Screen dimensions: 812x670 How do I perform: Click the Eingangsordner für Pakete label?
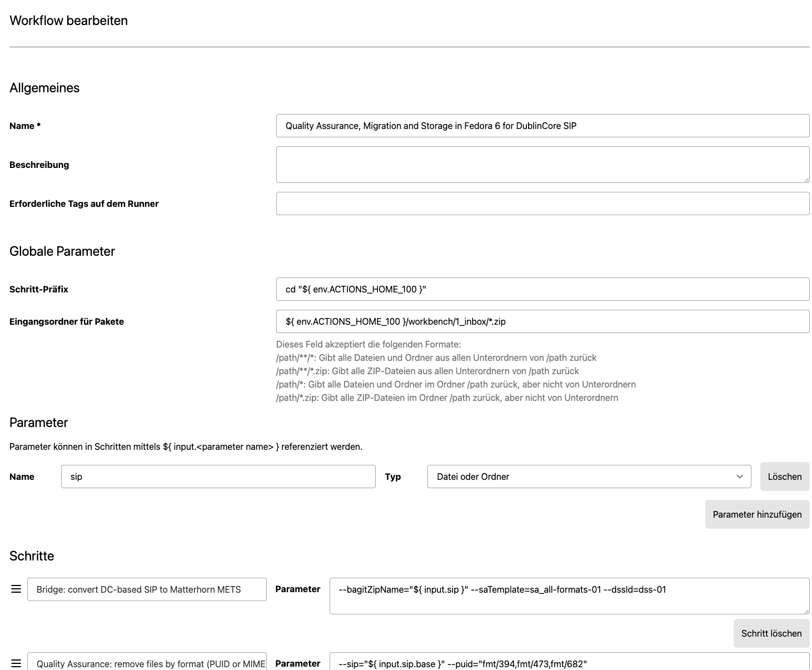(67, 321)
